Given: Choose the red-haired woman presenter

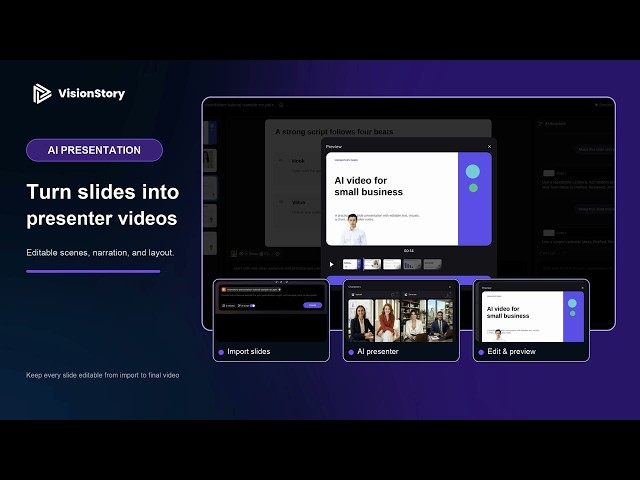Looking at the screenshot, I should 387,320.
